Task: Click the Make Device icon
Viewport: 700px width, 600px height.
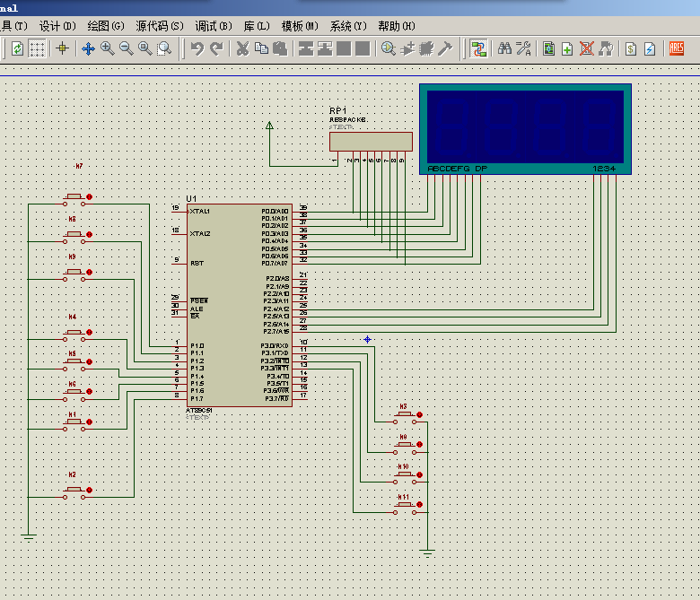Action: pos(407,48)
